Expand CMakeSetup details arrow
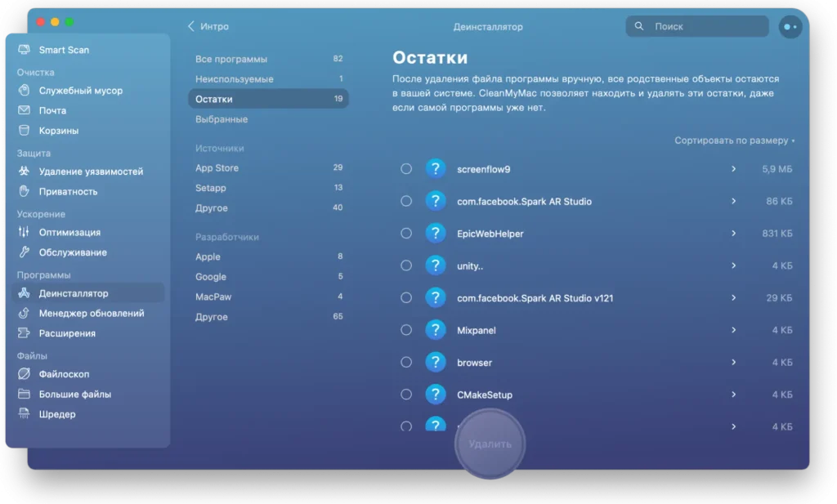 pyautogui.click(x=733, y=395)
